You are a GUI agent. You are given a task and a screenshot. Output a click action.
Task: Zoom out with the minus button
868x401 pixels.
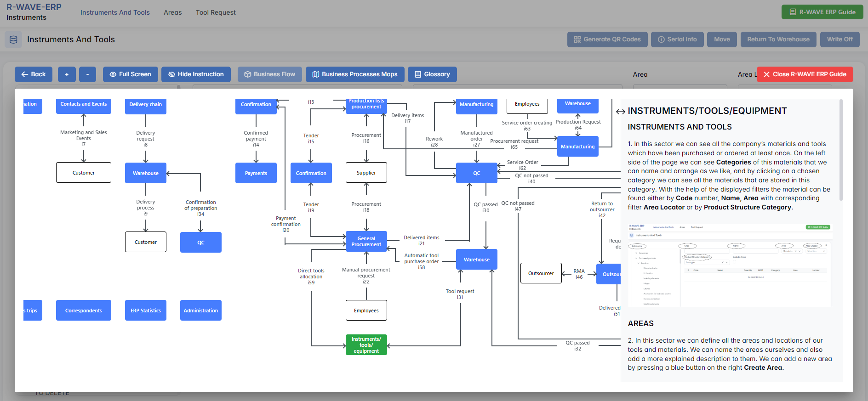tap(87, 74)
